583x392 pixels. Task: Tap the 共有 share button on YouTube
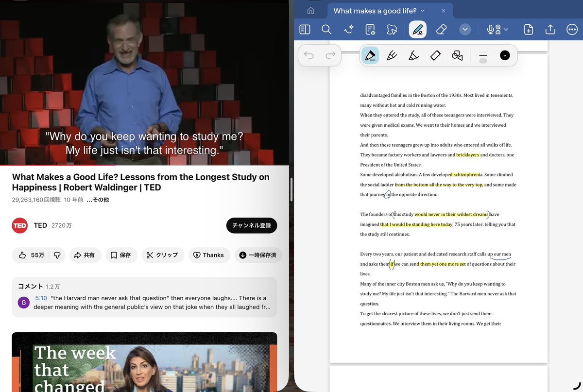click(85, 255)
